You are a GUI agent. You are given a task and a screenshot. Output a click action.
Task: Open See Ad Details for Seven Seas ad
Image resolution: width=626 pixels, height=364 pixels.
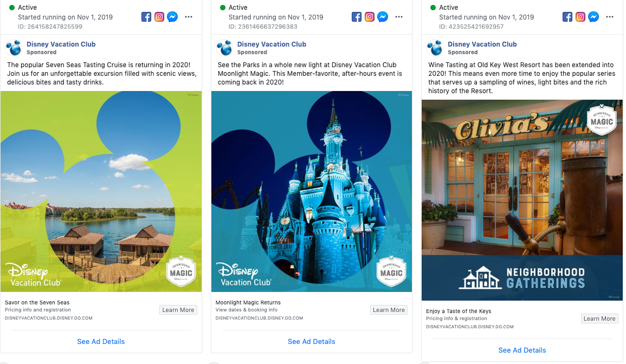[x=101, y=342]
